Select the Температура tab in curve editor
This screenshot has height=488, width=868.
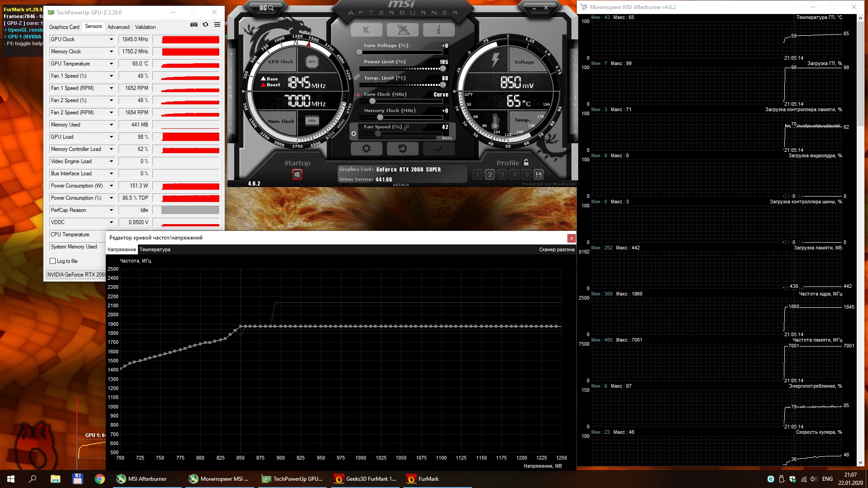click(155, 250)
